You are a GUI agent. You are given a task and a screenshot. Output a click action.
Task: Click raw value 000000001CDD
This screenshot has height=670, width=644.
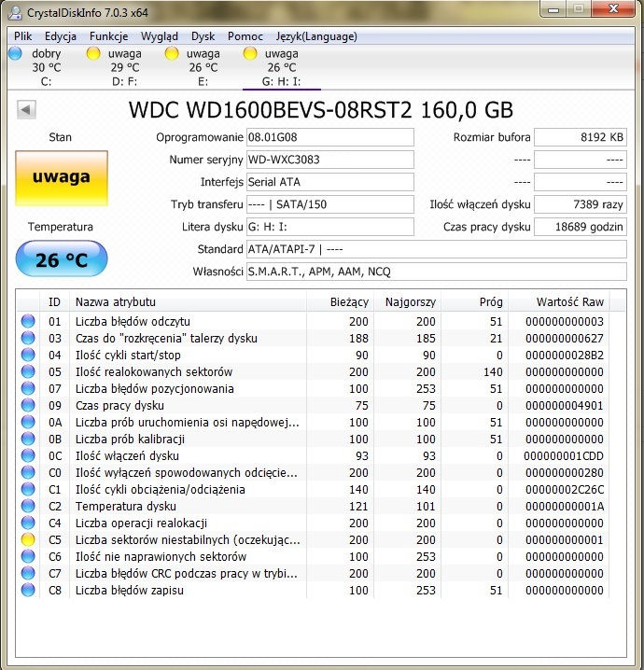[x=565, y=456]
